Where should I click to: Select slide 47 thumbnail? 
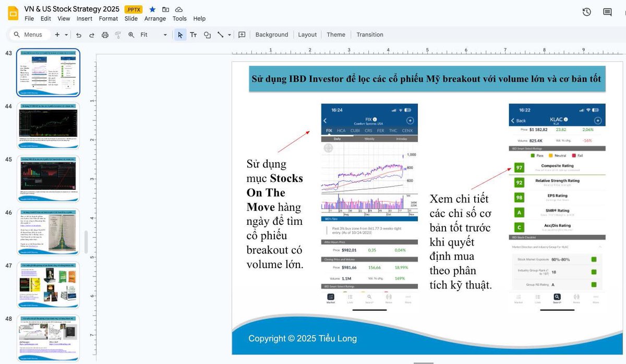click(x=49, y=285)
